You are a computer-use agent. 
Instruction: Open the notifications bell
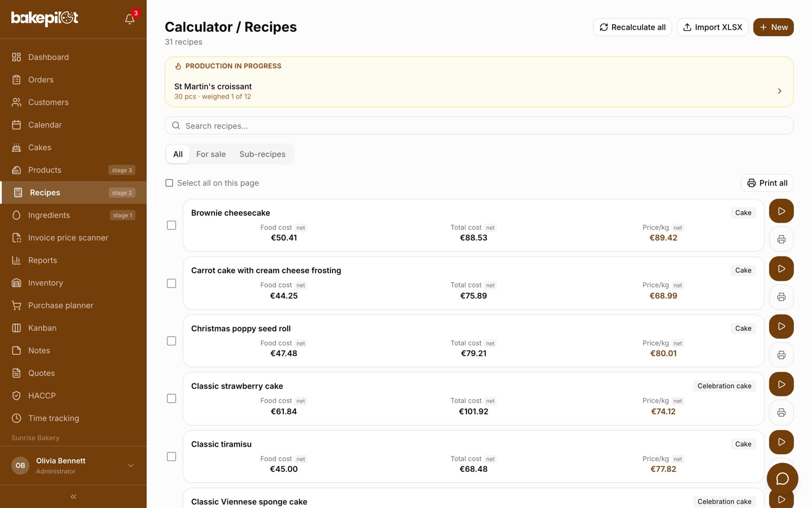point(129,19)
